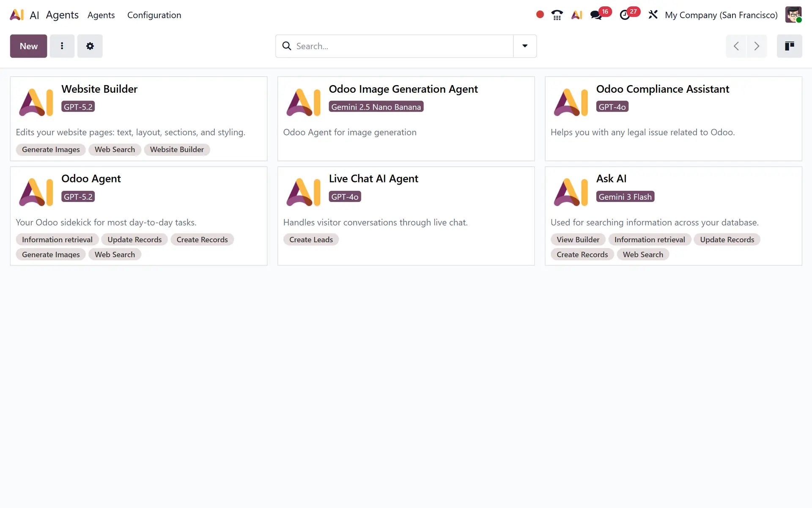The width and height of the screenshot is (812, 508).
Task: Click Update Records tag on Odoo Agent
Action: click(134, 240)
